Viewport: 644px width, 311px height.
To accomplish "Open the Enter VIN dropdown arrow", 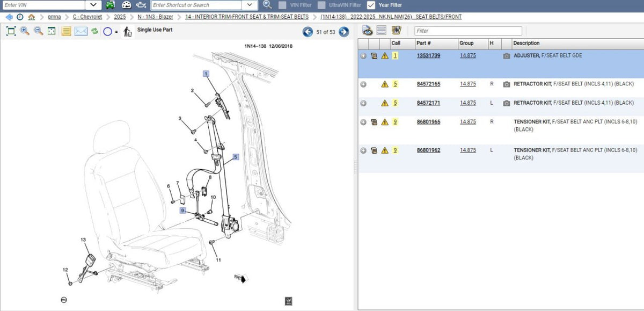I will (93, 5).
